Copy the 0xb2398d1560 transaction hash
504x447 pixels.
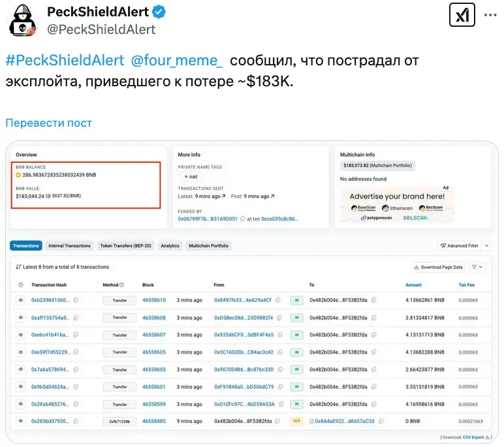[76, 301]
